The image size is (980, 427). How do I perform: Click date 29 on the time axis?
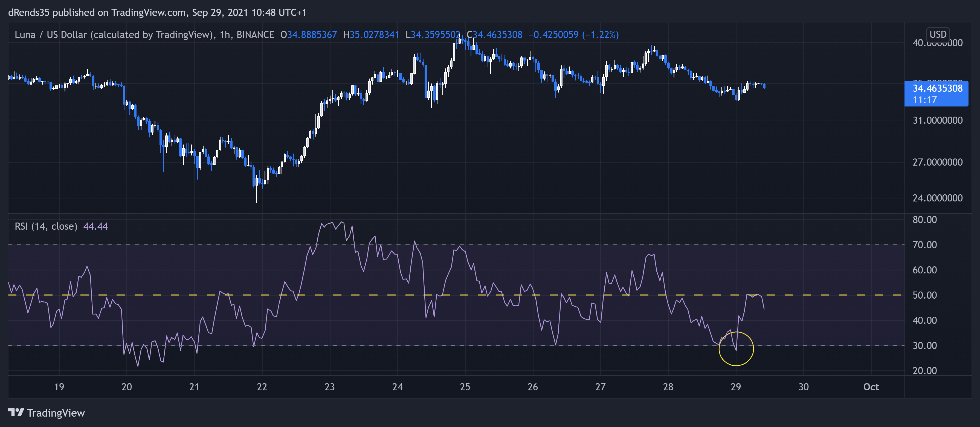tap(736, 387)
